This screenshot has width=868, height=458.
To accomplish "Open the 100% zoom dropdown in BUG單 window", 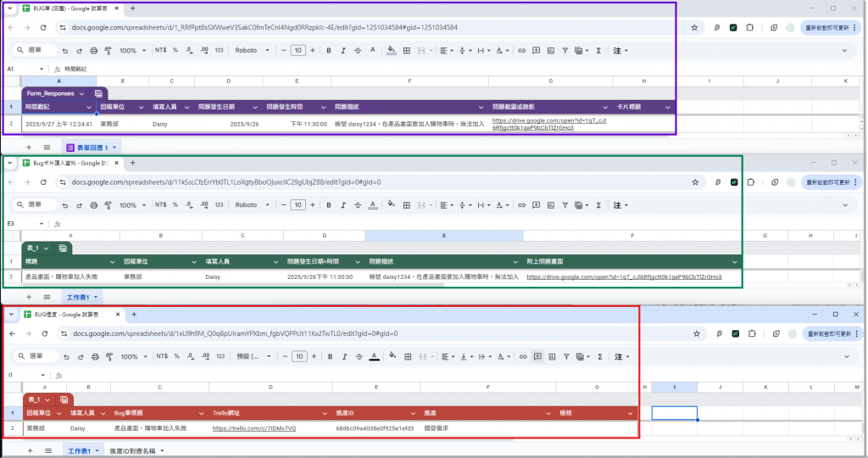I will point(132,50).
